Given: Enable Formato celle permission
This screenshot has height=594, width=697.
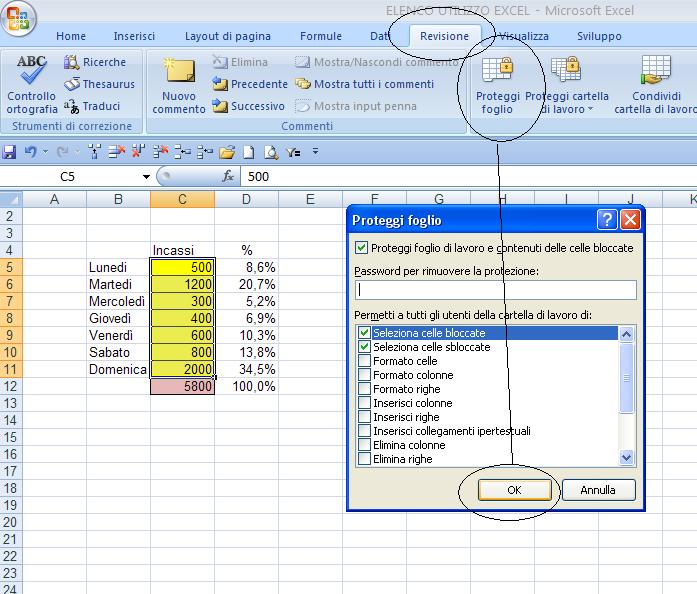Looking at the screenshot, I should coord(365,361).
